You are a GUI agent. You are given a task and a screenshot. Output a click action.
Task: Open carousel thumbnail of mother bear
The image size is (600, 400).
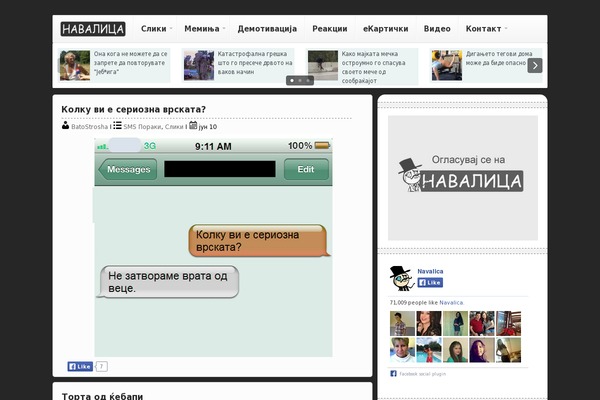[x=323, y=65]
